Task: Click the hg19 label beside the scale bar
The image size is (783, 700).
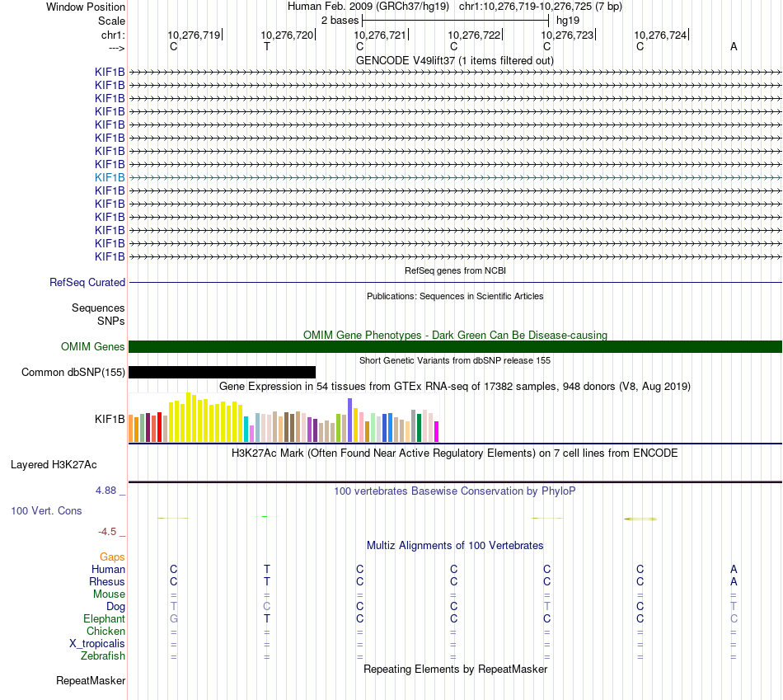Action: click(568, 21)
